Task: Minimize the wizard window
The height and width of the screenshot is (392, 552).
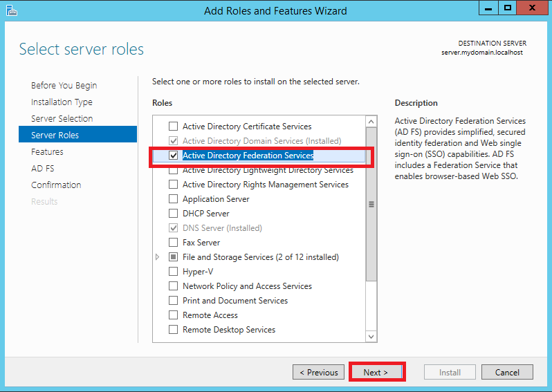Action: 488,8
